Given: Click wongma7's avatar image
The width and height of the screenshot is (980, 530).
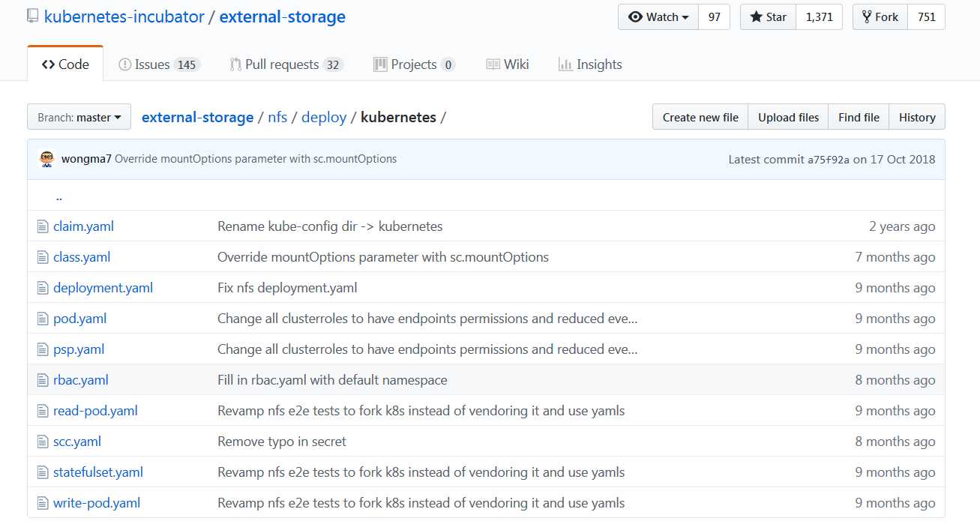Looking at the screenshot, I should [x=47, y=159].
